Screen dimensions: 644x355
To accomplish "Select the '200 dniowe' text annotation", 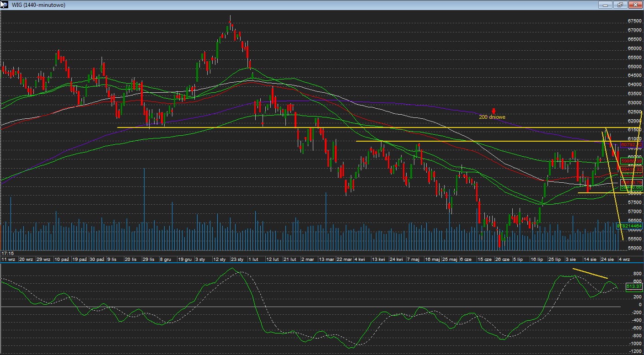I will [x=492, y=117].
